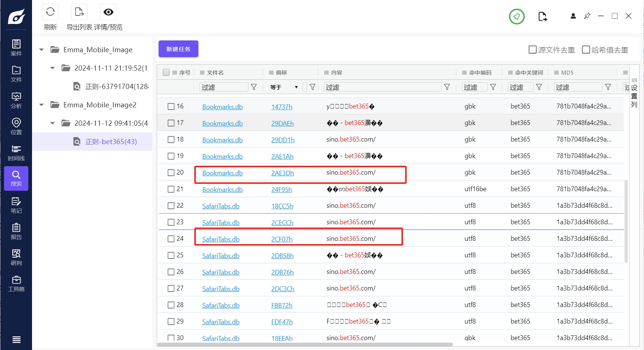Open the 序号 column header menu
Viewport: 644px width, 350px height.
click(175, 72)
